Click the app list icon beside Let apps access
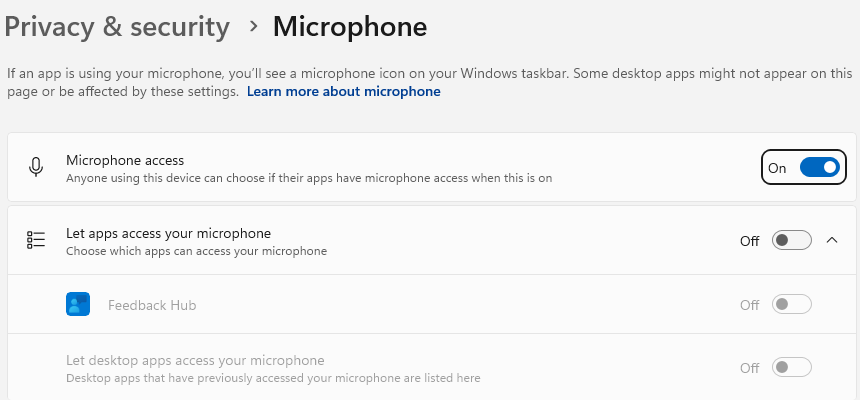The image size is (860, 400). pos(36,240)
